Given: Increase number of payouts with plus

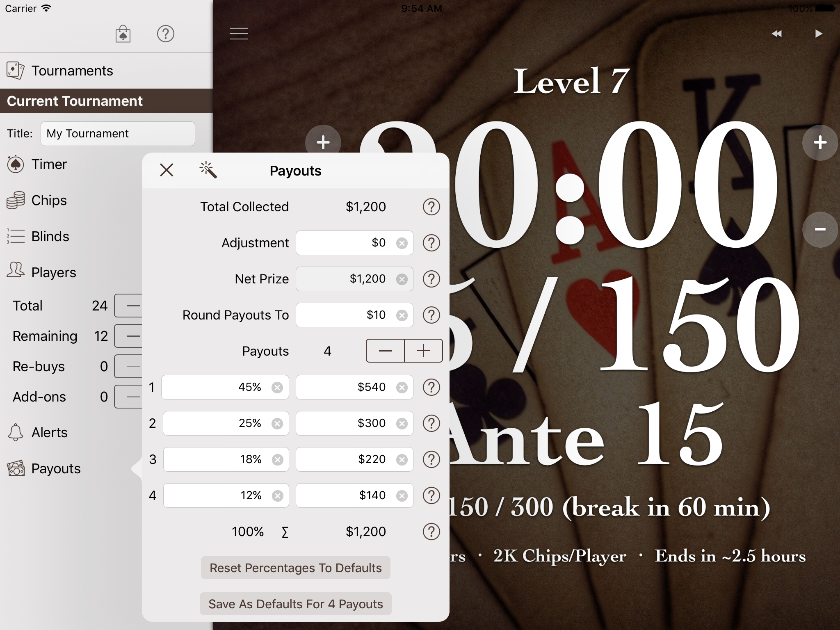Looking at the screenshot, I should click(423, 351).
